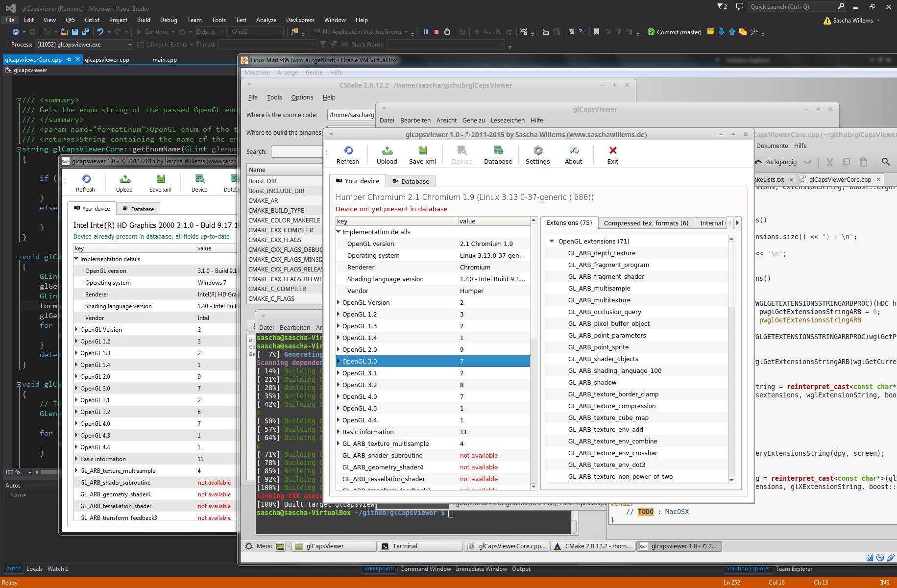Show more glcapsviewer tabs with right arrow
This screenshot has height=588, width=897.
737,223
